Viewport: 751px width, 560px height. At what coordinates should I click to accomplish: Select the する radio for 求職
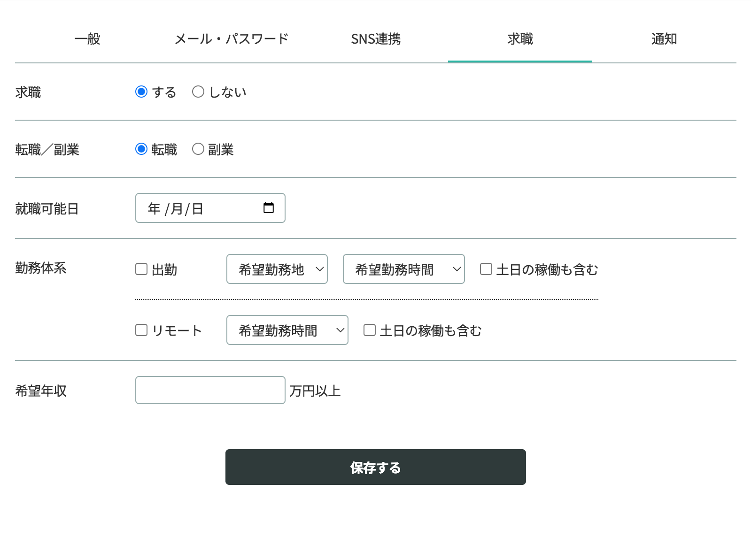pos(141,92)
